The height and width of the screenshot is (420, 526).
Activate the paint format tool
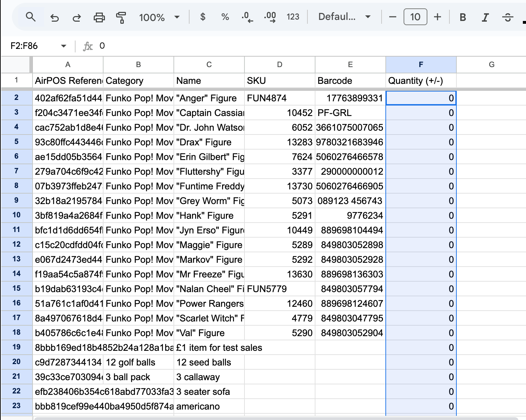click(x=121, y=17)
